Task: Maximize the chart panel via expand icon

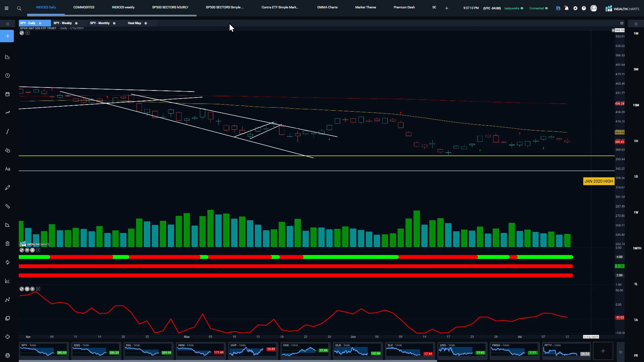Action: (x=622, y=23)
